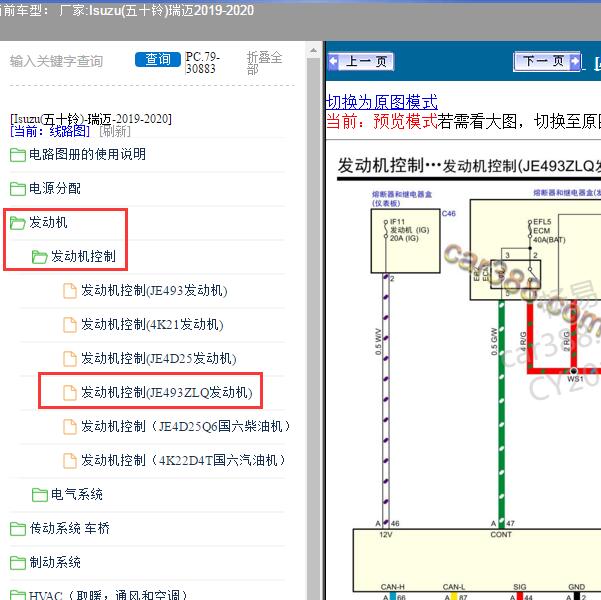Click folder icon beside 传动系统 车桥
Viewport: 601px width, 600px height.
[18, 529]
